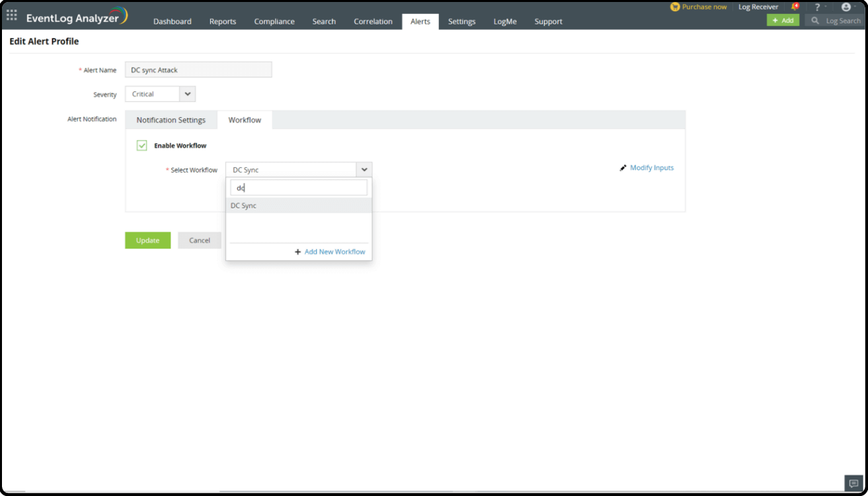The image size is (868, 496).
Task: Click the Cancel button
Action: [200, 240]
